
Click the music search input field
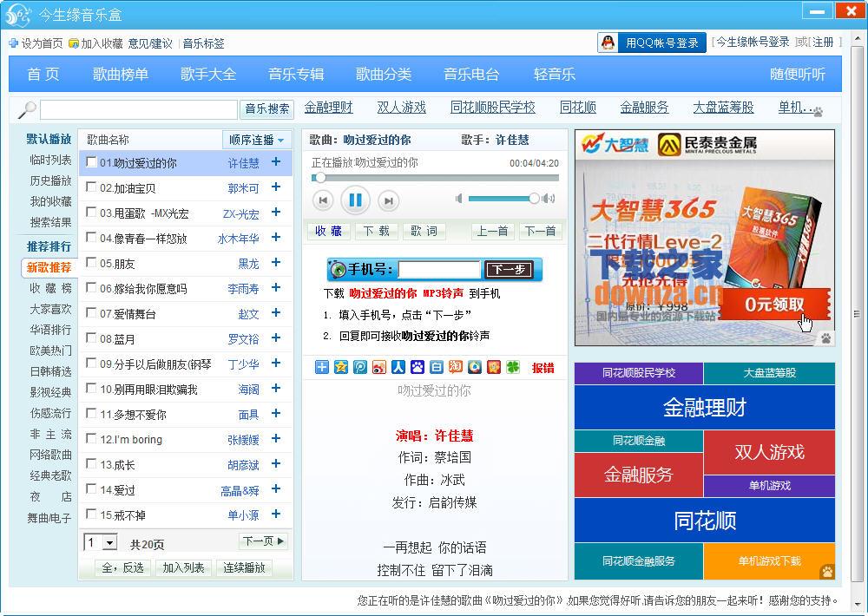[x=139, y=109]
